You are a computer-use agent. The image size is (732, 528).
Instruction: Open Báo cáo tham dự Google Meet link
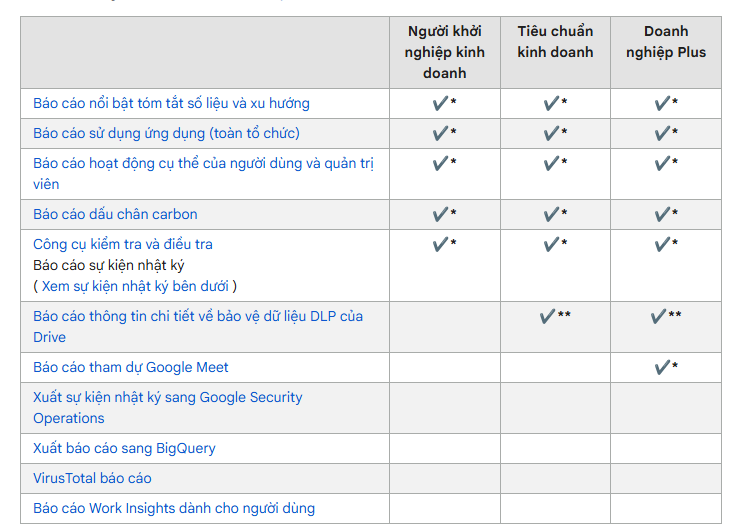click(x=131, y=367)
